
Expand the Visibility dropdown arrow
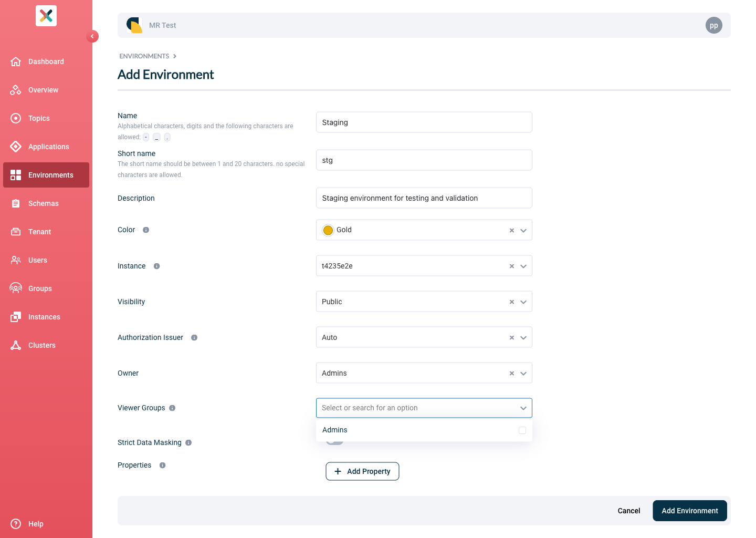(523, 302)
